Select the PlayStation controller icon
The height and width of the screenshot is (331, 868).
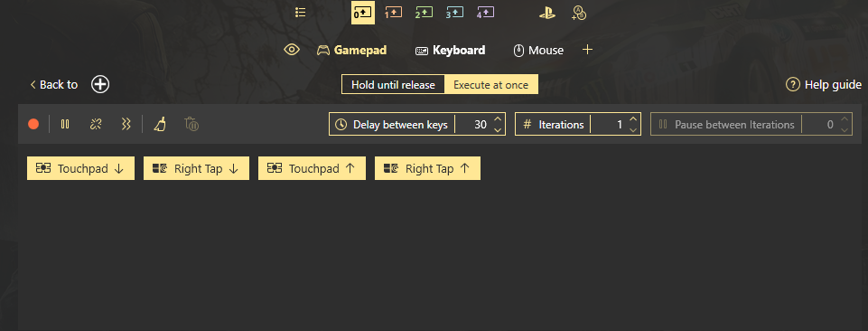point(547,13)
